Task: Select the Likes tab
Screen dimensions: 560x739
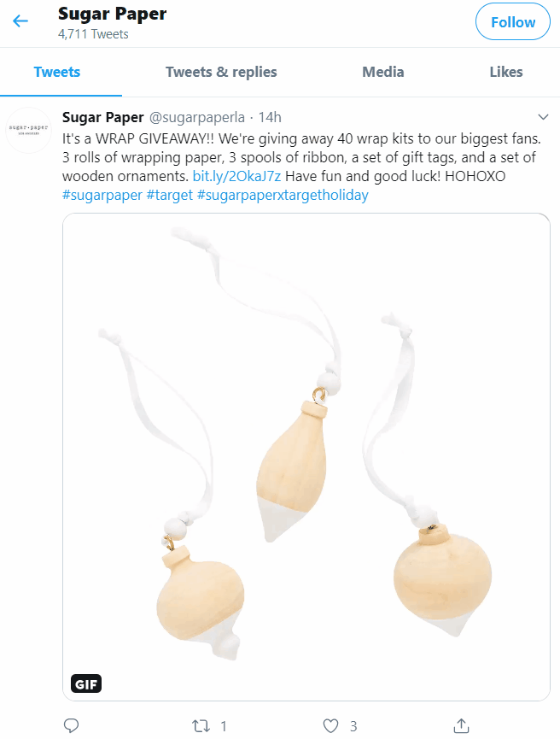Action: coord(506,72)
